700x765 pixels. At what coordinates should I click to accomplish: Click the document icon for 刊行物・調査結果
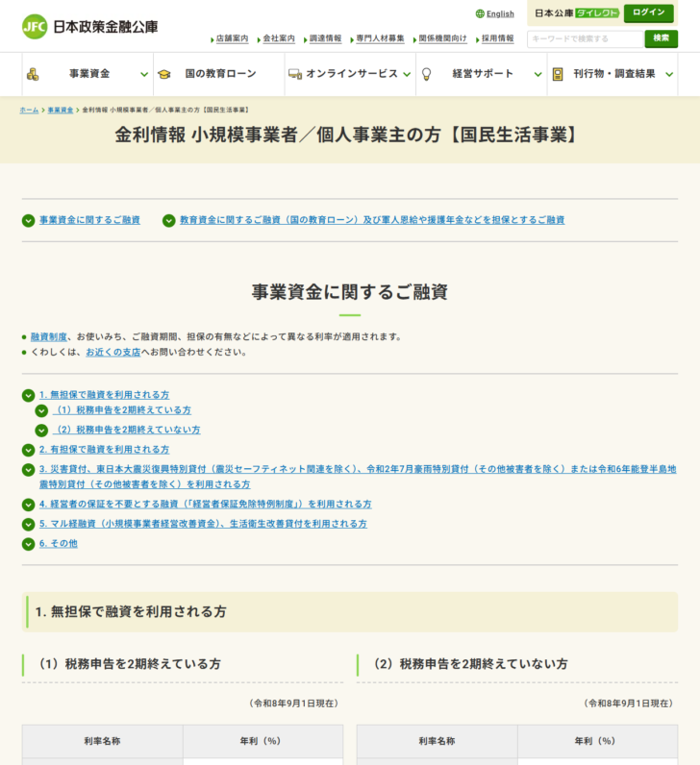coord(558,74)
